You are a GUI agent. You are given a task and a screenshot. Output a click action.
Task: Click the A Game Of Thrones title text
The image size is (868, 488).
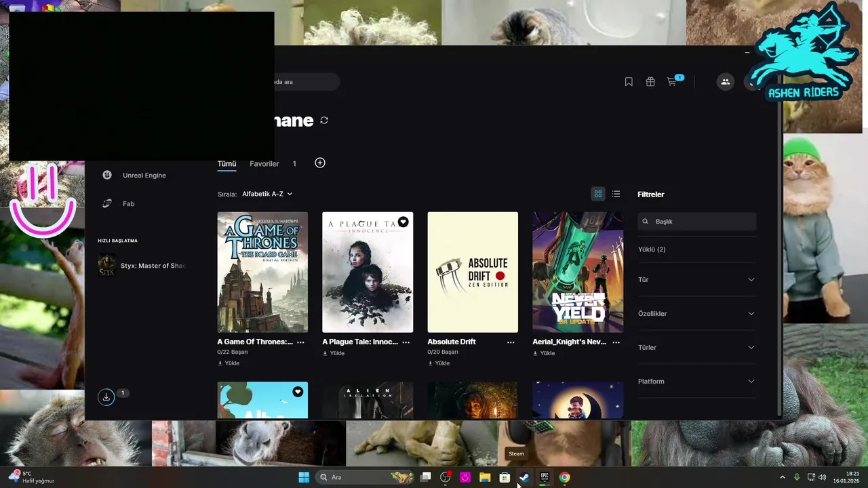[x=255, y=342]
